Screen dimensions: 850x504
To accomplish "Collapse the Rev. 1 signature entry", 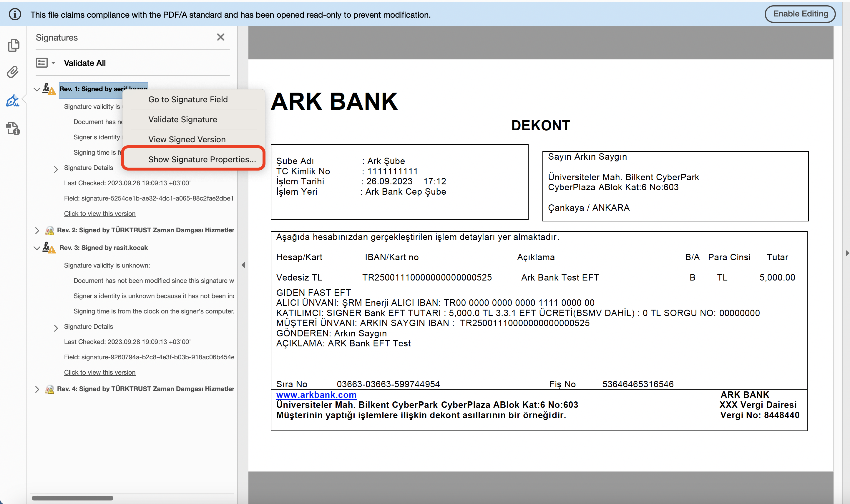I will point(37,89).
